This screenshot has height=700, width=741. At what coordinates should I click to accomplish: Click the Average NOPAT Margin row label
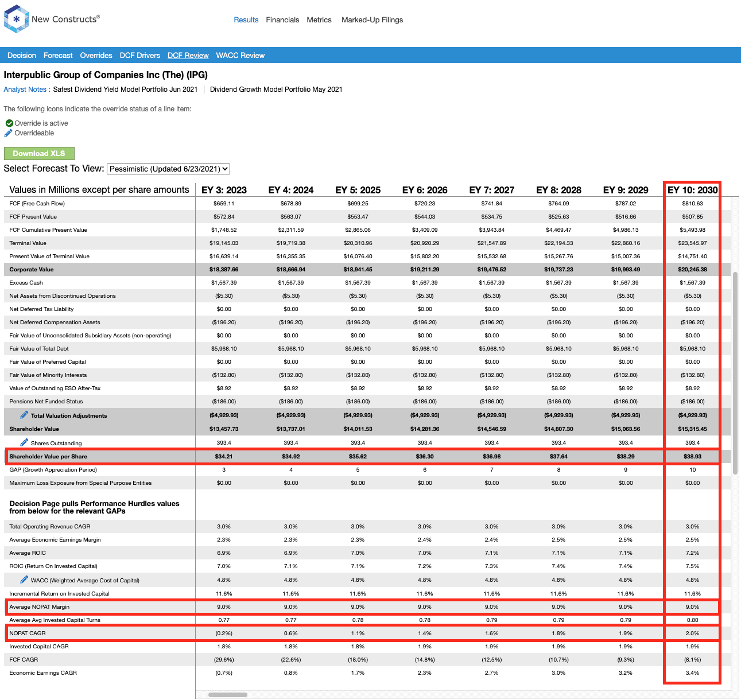pyautogui.click(x=40, y=607)
